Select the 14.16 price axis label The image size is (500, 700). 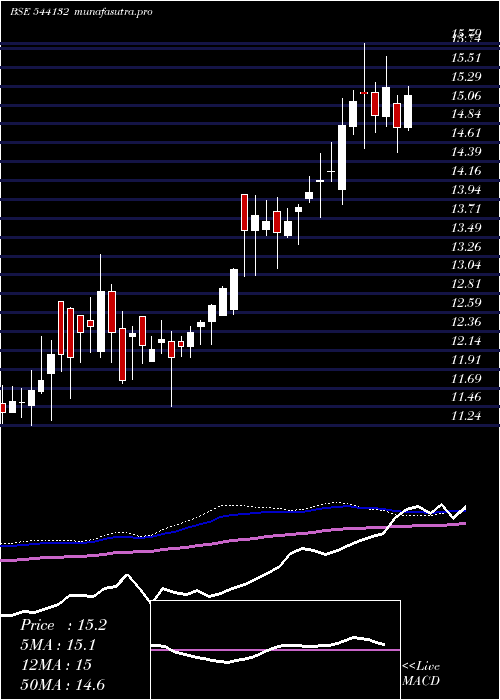466,171
